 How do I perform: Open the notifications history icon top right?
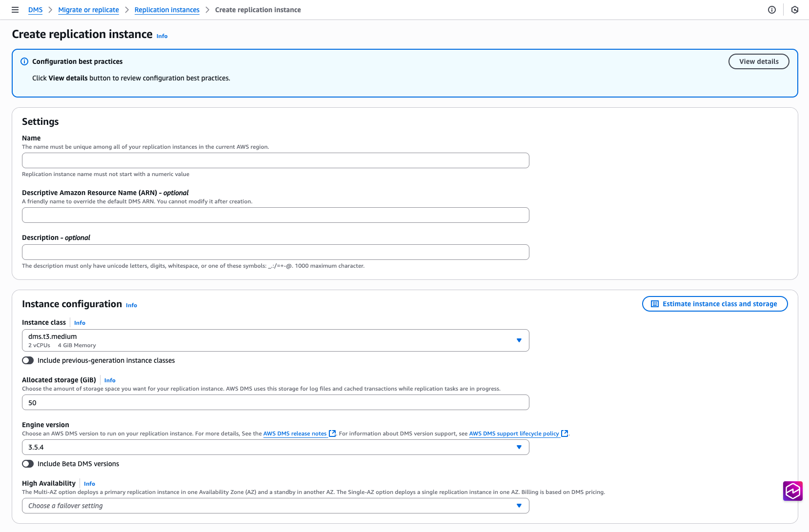(794, 10)
